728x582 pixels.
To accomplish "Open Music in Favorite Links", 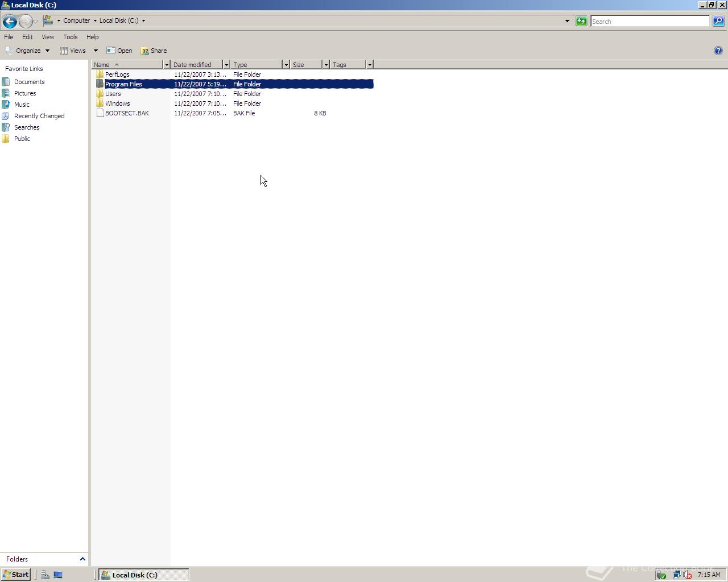I will pos(22,105).
